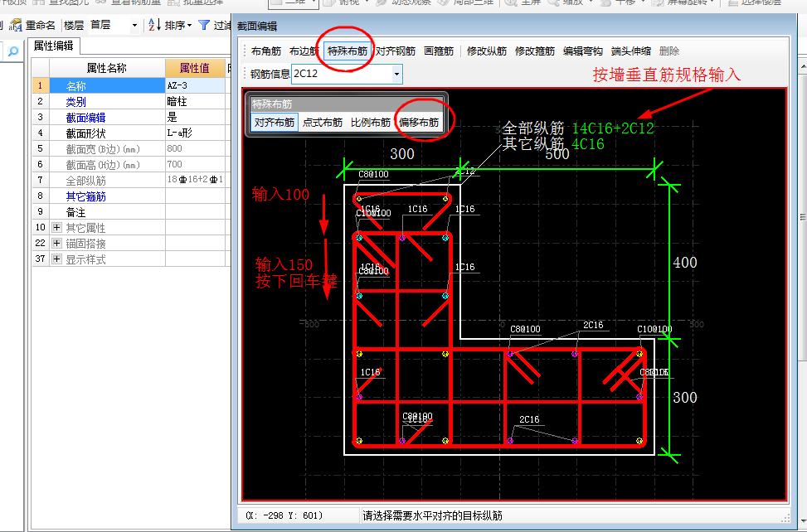Click the 截面宽 value 800
The height and width of the screenshot is (532, 807).
point(195,148)
